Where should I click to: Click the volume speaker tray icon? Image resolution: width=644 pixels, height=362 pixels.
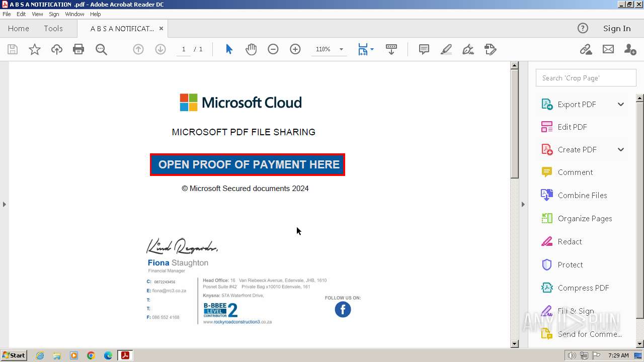[572, 355]
